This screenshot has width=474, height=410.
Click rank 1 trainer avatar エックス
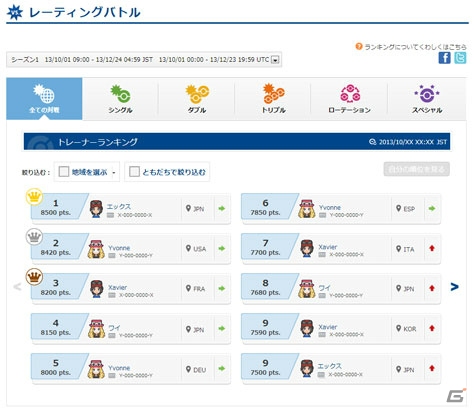point(96,209)
